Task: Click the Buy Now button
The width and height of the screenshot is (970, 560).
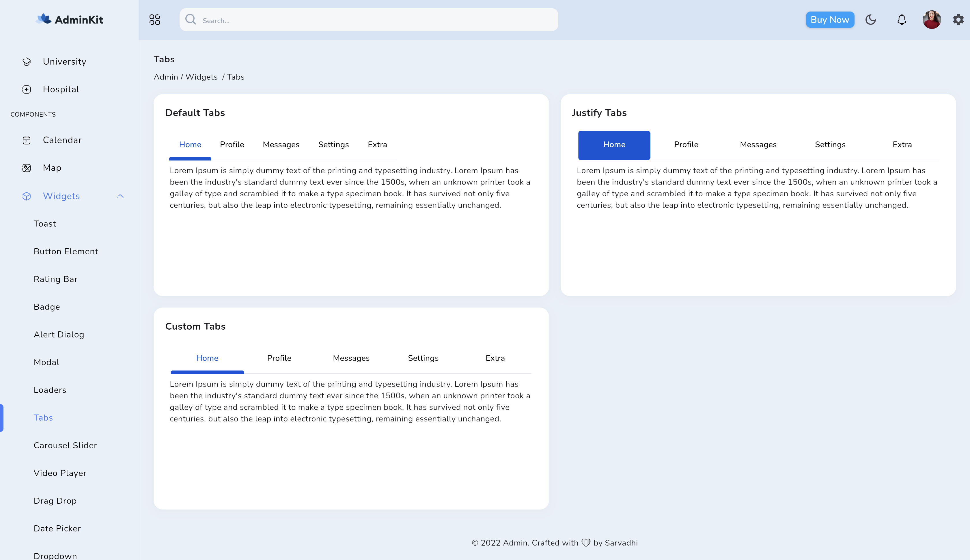Action: coord(830,19)
